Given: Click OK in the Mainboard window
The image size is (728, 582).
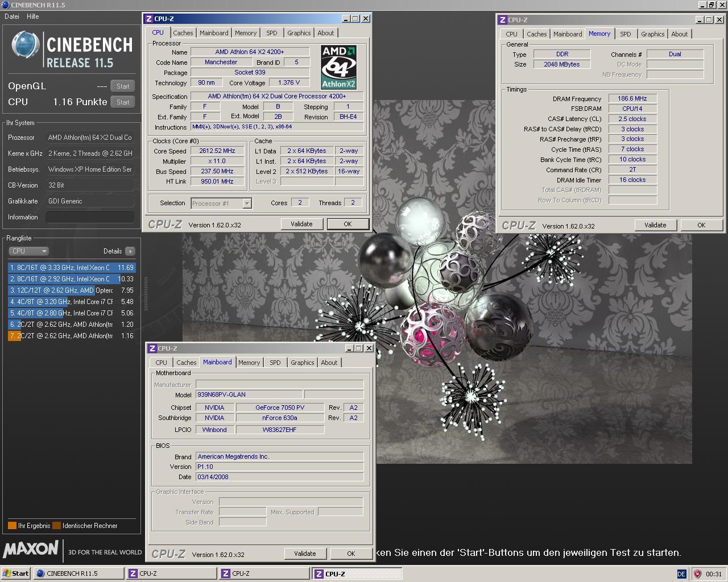Looking at the screenshot, I should click(351, 554).
